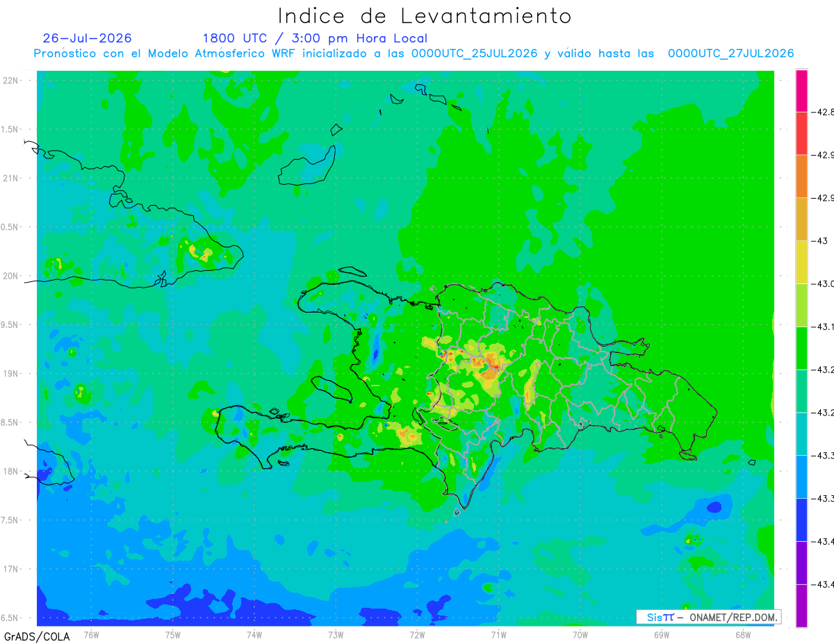Click the 20N latitude label
834x644 pixels.
[x=10, y=276]
